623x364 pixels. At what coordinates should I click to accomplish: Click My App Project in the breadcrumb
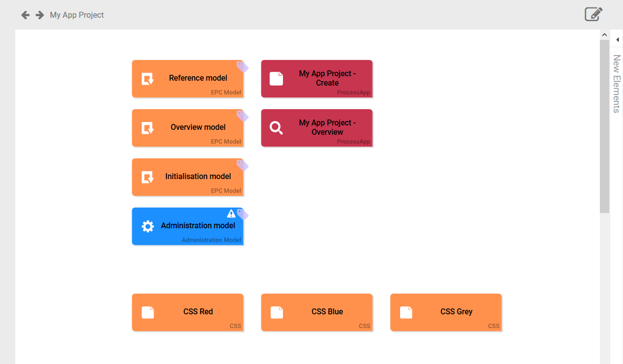point(77,15)
